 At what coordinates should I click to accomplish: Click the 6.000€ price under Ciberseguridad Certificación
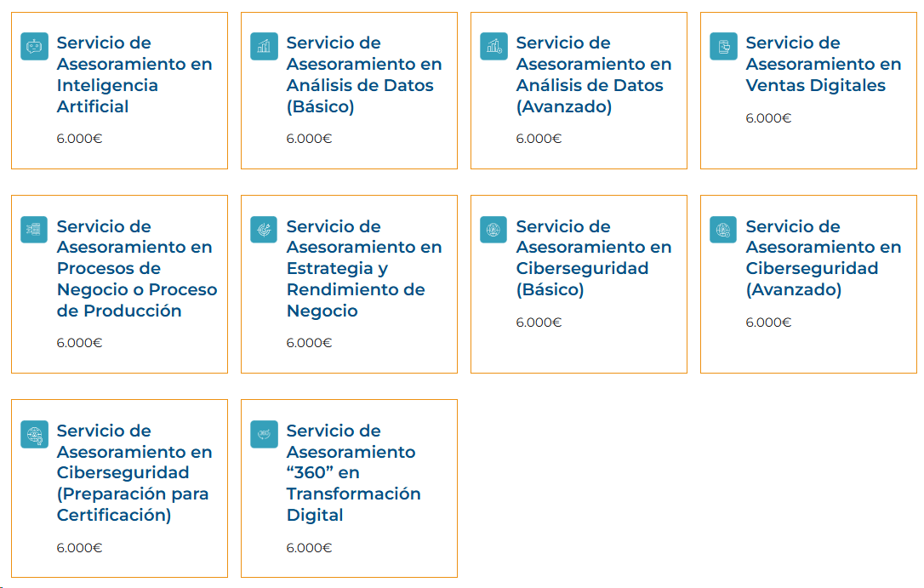pos(80,548)
